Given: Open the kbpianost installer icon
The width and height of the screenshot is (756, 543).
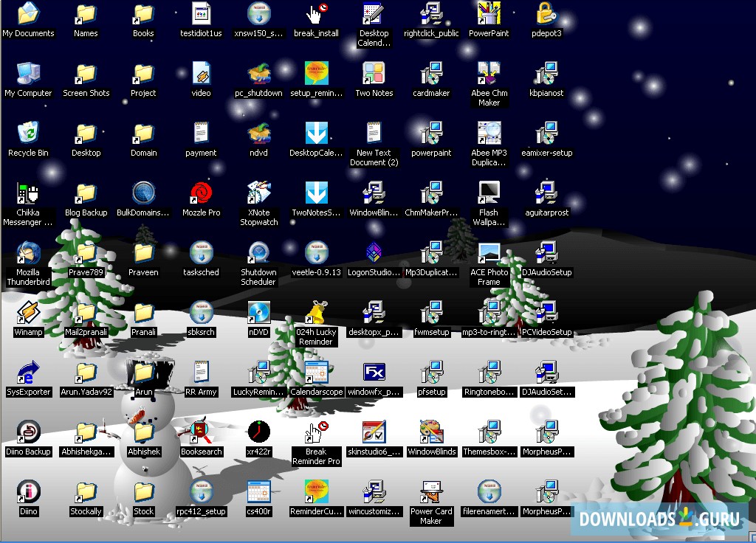Looking at the screenshot, I should [x=546, y=73].
